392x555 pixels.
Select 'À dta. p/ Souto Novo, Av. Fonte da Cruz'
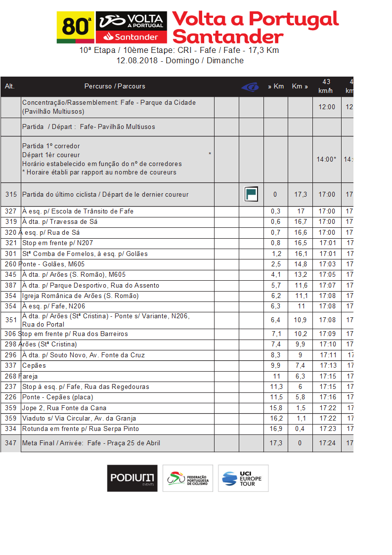(83, 355)
